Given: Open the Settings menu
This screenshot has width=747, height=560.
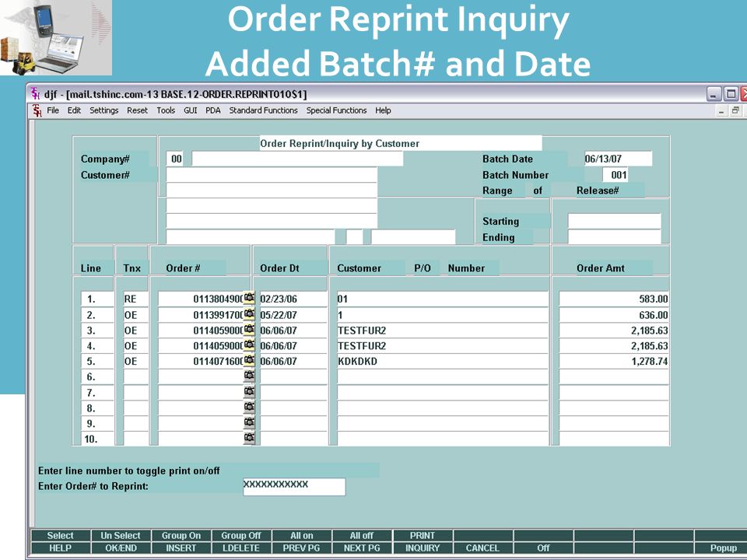Looking at the screenshot, I should click(x=103, y=110).
